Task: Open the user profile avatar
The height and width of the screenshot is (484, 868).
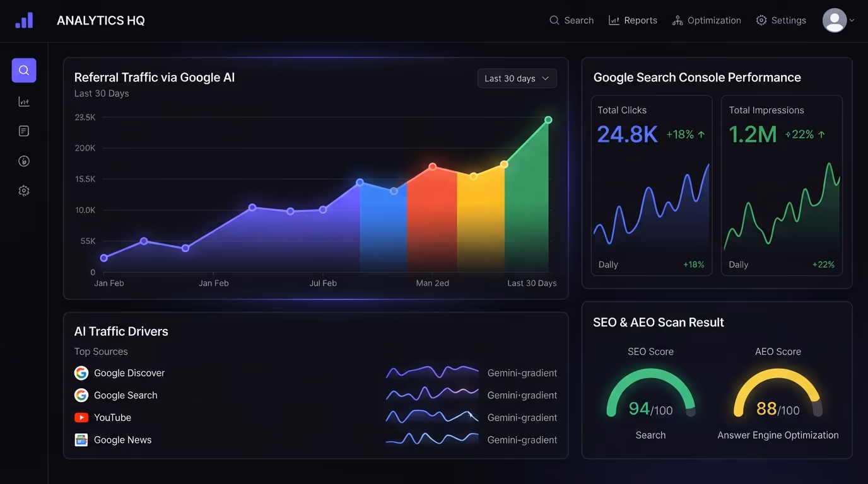Action: point(835,20)
